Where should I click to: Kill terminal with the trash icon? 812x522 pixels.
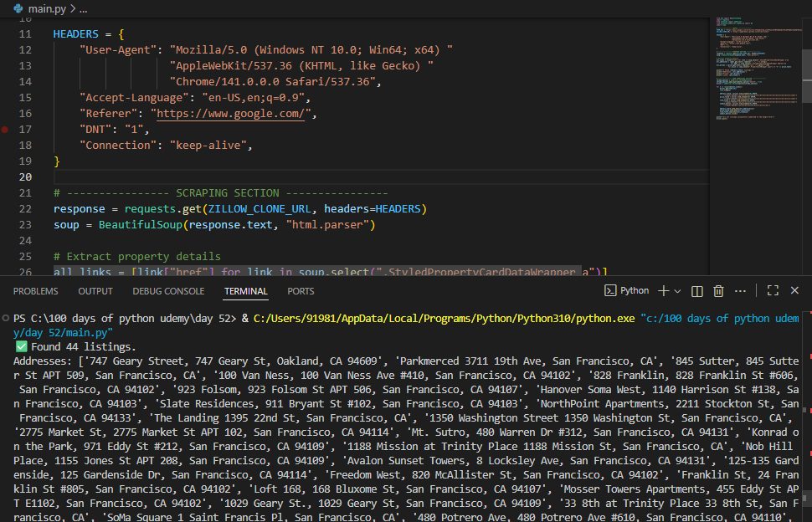click(718, 291)
